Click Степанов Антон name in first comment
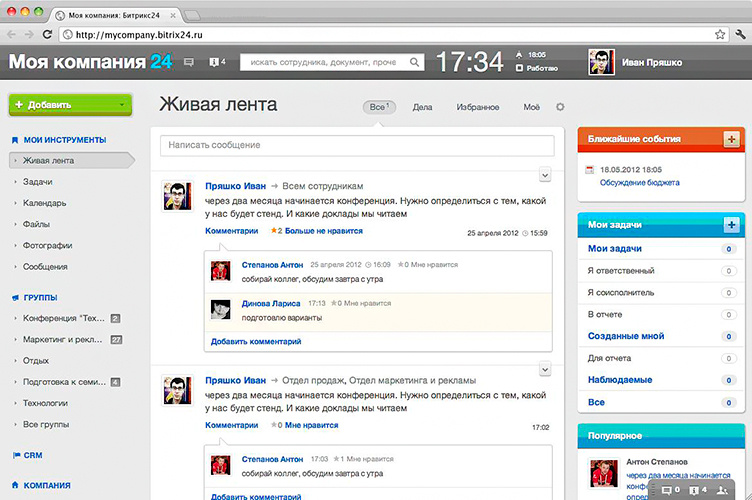752x500 pixels. click(x=272, y=265)
